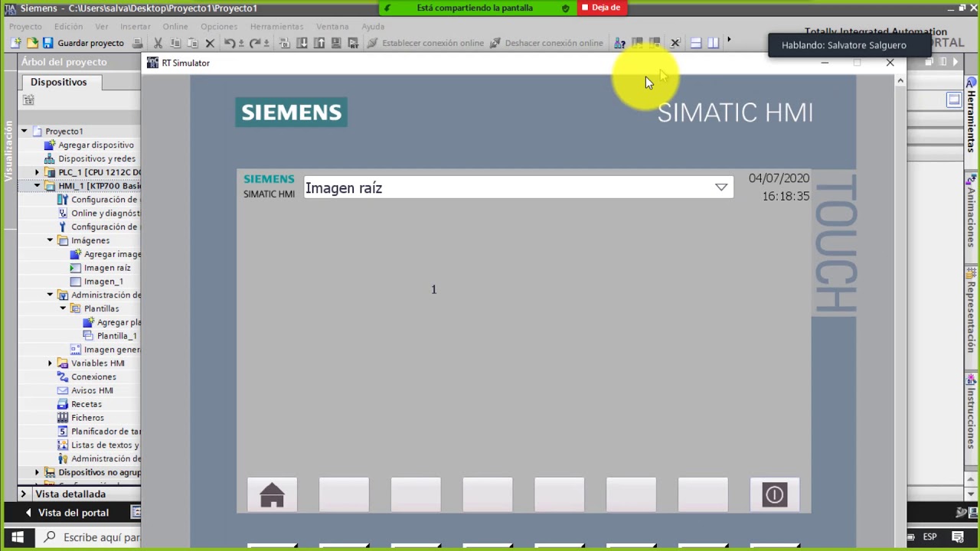Click the second blank HMI function key
Screen dimensions: 980x551
(415, 494)
